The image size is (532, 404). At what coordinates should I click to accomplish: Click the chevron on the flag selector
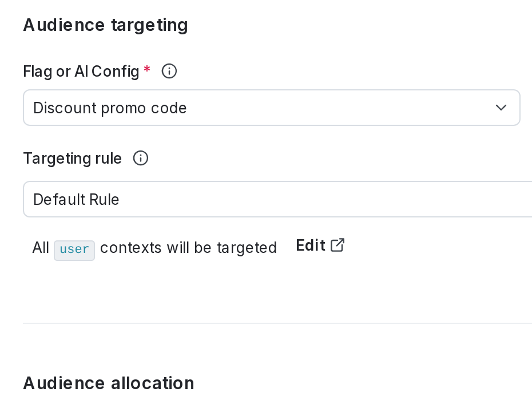coord(501,108)
